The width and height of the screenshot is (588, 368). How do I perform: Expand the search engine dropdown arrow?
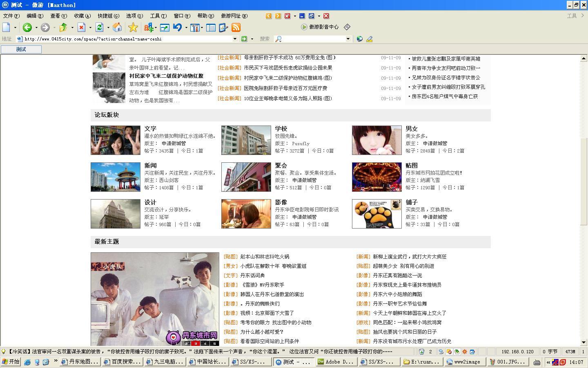348,39
